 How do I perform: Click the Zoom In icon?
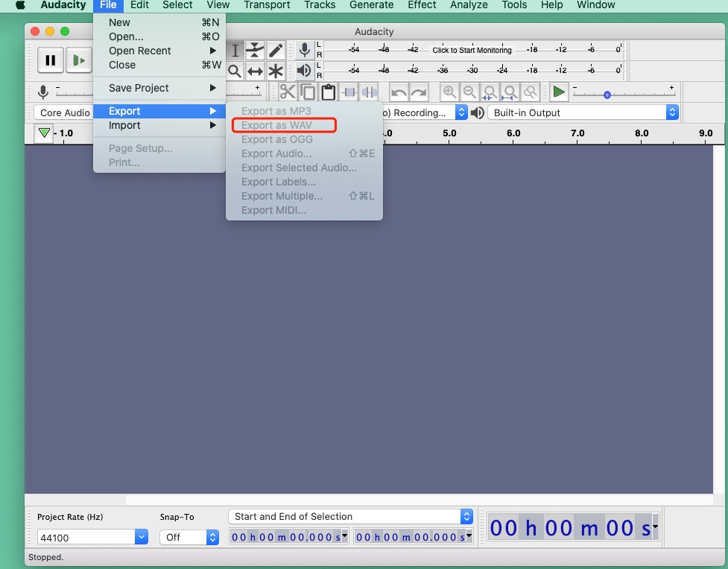[449, 92]
